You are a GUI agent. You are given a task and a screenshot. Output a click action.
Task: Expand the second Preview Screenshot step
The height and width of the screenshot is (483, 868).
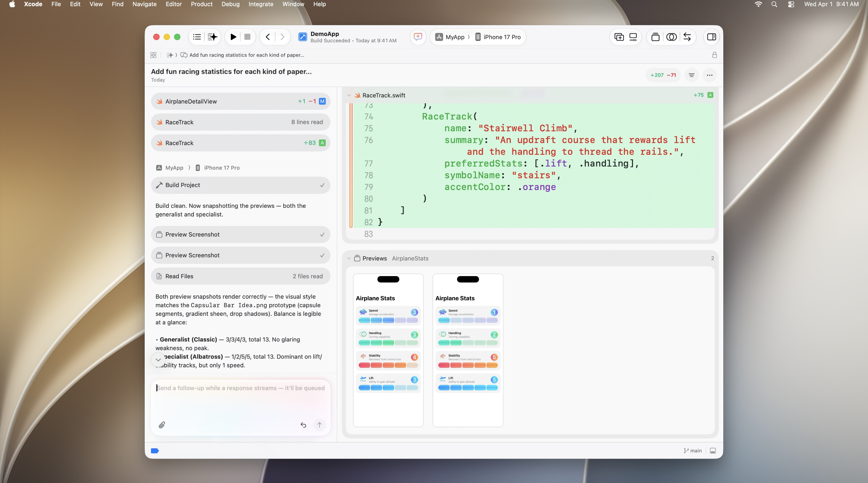click(241, 255)
